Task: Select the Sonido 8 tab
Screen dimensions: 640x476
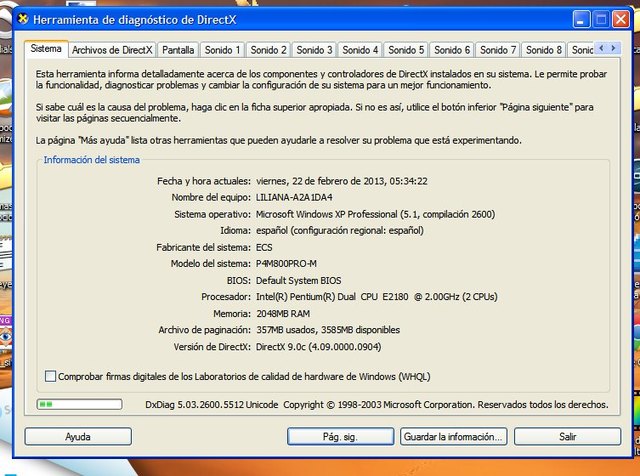Action: coord(544,50)
